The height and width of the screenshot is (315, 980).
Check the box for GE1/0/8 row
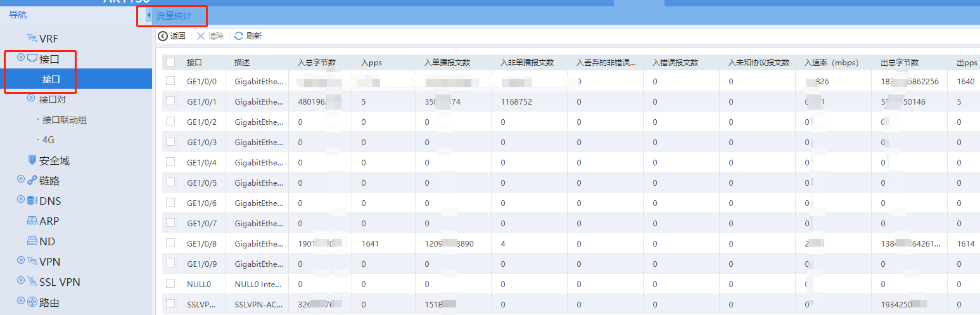coord(170,243)
